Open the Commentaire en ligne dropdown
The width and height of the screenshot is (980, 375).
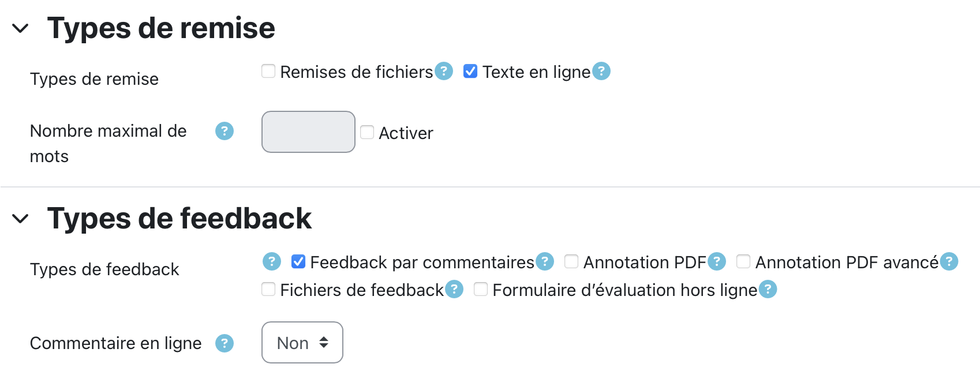(x=302, y=343)
